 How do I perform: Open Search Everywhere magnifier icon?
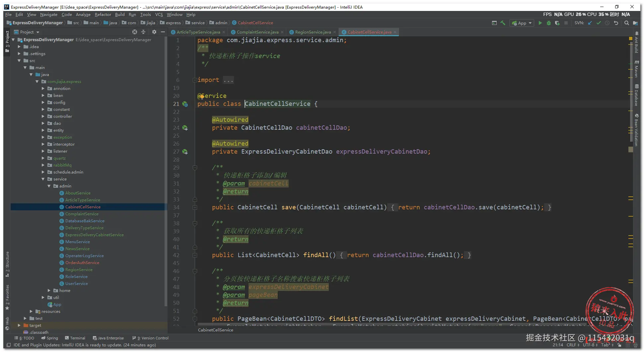pyautogui.click(x=626, y=23)
